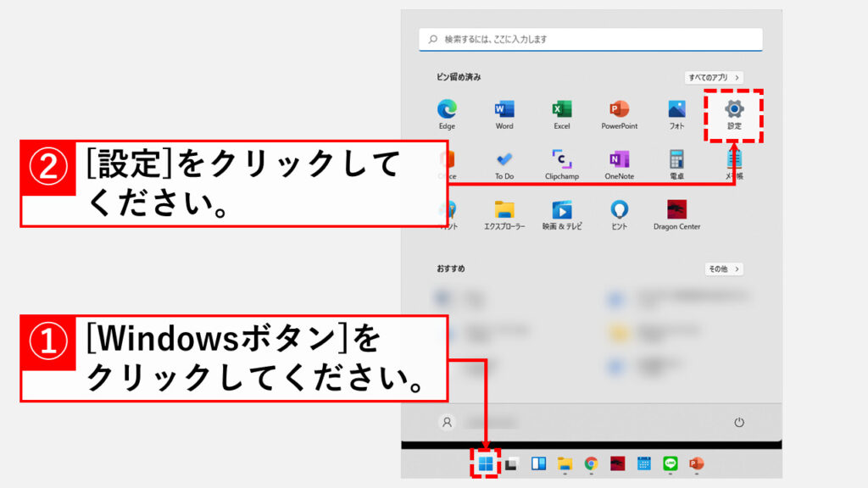This screenshot has height=488, width=868.
Task: Open Widgets icon on taskbar
Action: [538, 463]
